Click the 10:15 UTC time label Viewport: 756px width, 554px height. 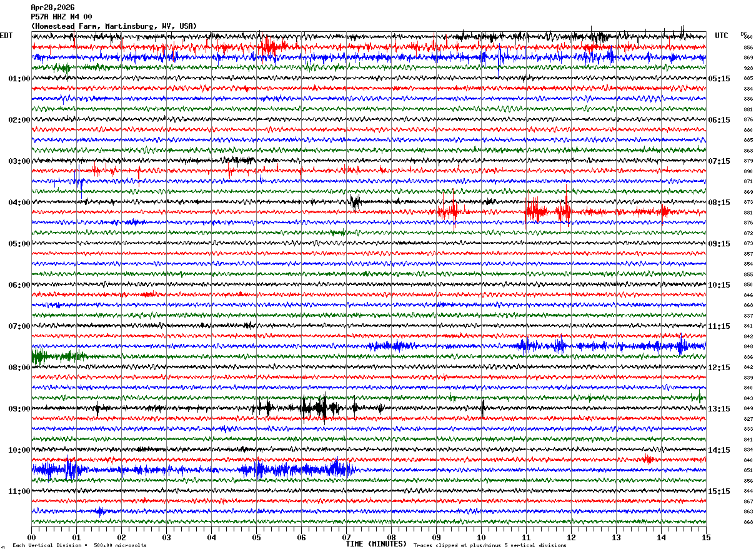click(719, 285)
